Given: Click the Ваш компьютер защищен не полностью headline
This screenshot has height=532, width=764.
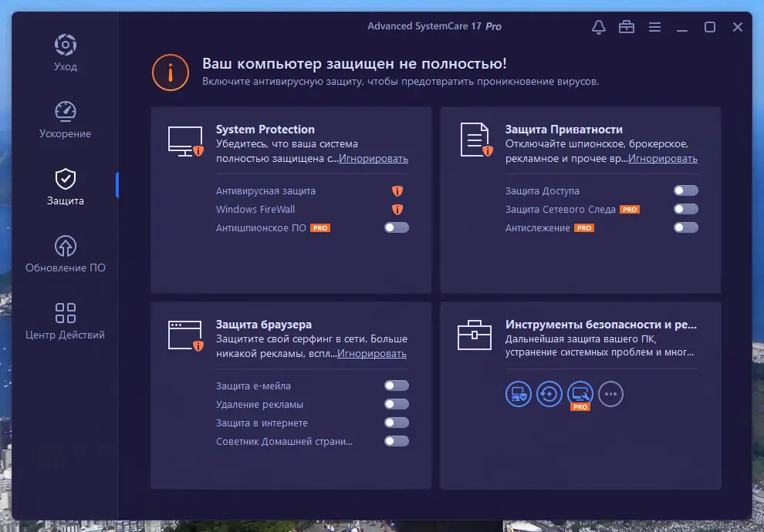Looking at the screenshot, I should coord(354,63).
